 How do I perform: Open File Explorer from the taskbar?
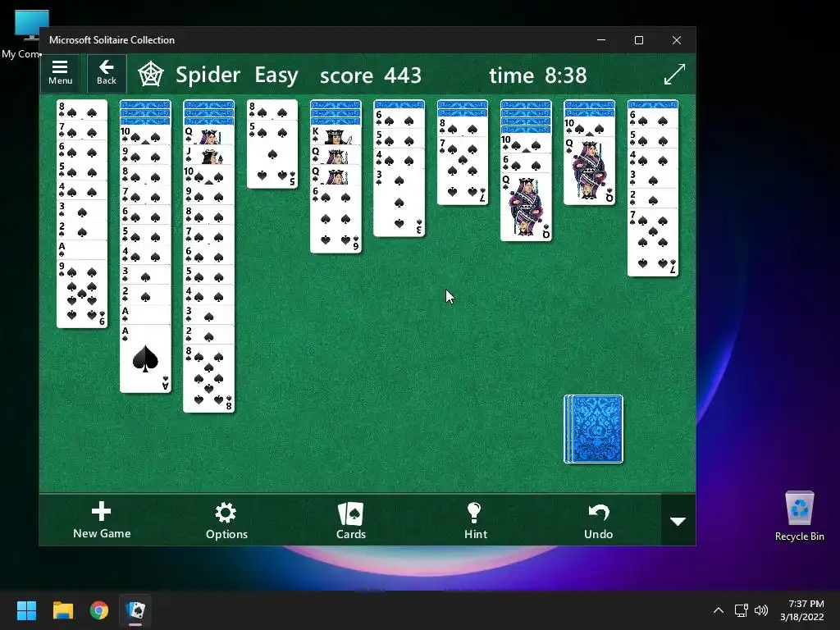coord(62,610)
